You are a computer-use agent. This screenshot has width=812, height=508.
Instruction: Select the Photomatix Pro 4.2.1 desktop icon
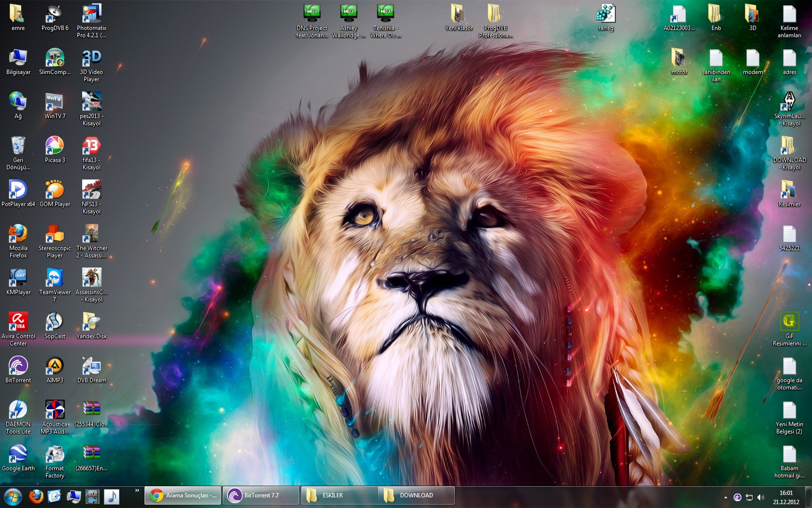(91, 21)
